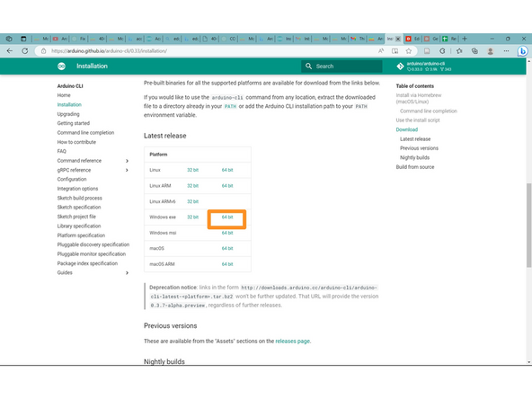Open the Integration options sidebar link
Image resolution: width=532 pixels, height=399 pixels.
[77, 189]
